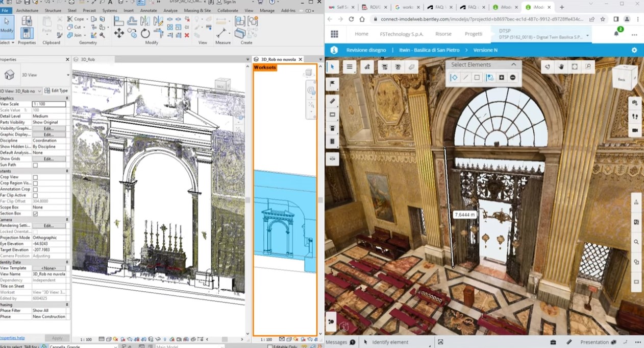The image size is (644, 348).
Task: Click the Fit View icon in iModel viewer
Action: tap(575, 67)
